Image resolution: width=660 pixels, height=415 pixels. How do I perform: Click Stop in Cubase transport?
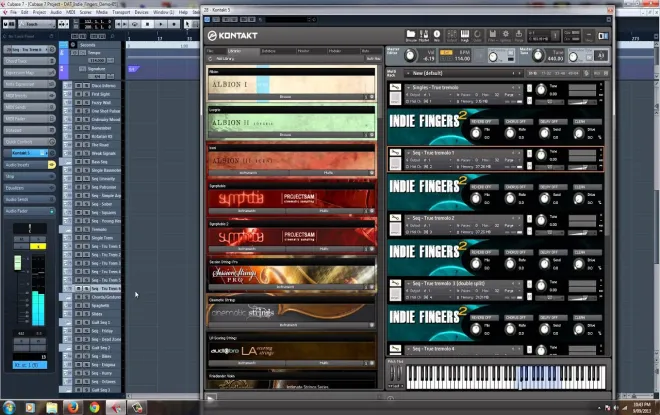point(147,24)
